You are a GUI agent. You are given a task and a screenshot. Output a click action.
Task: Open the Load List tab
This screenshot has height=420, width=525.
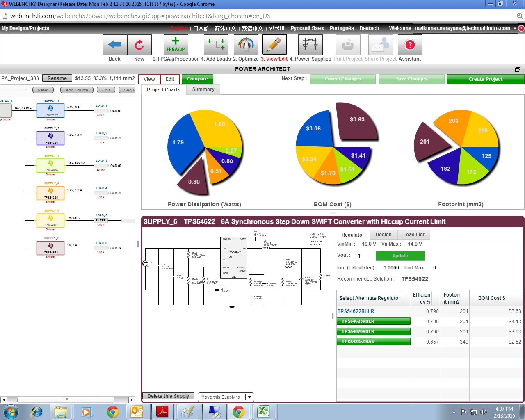[x=414, y=235]
